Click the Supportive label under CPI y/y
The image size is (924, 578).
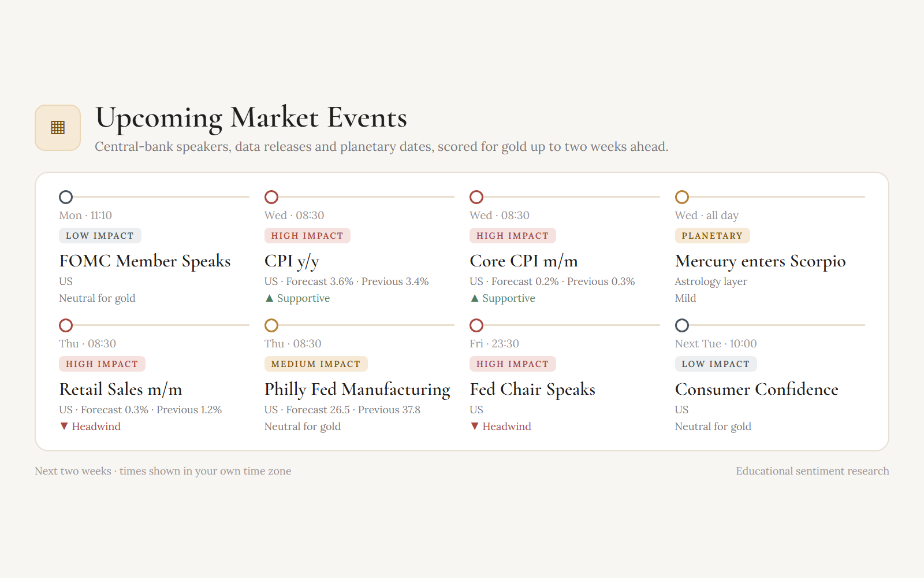click(297, 298)
